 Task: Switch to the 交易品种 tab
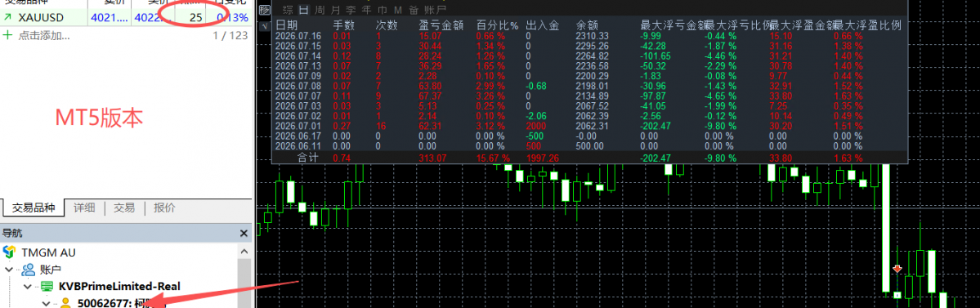pyautogui.click(x=34, y=208)
